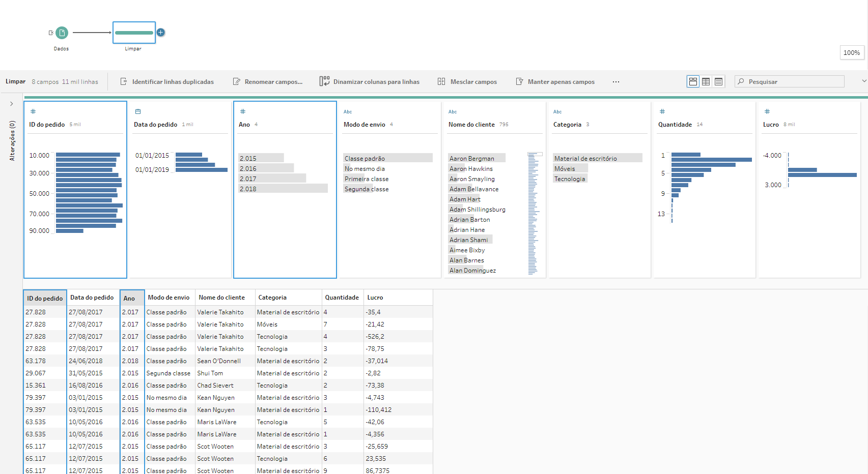
Task: Click the Dados input step icon
Action: point(62,33)
